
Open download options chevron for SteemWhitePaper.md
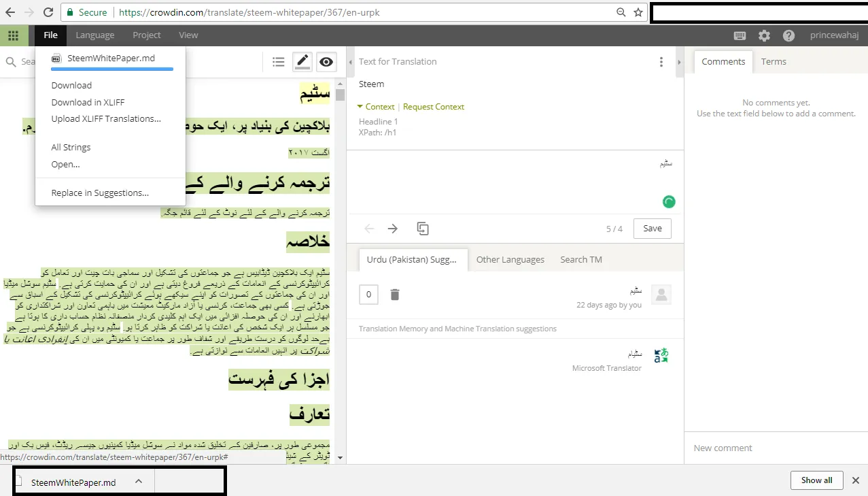tap(139, 482)
